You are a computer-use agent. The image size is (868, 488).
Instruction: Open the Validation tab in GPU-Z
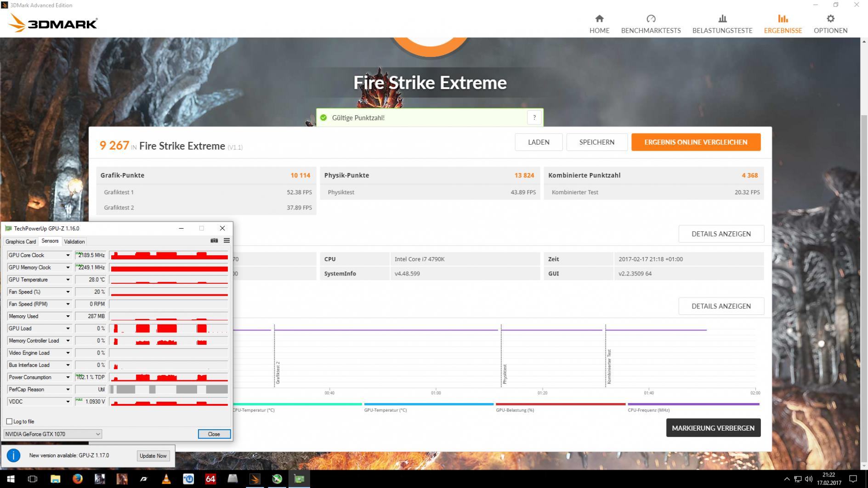(x=74, y=241)
